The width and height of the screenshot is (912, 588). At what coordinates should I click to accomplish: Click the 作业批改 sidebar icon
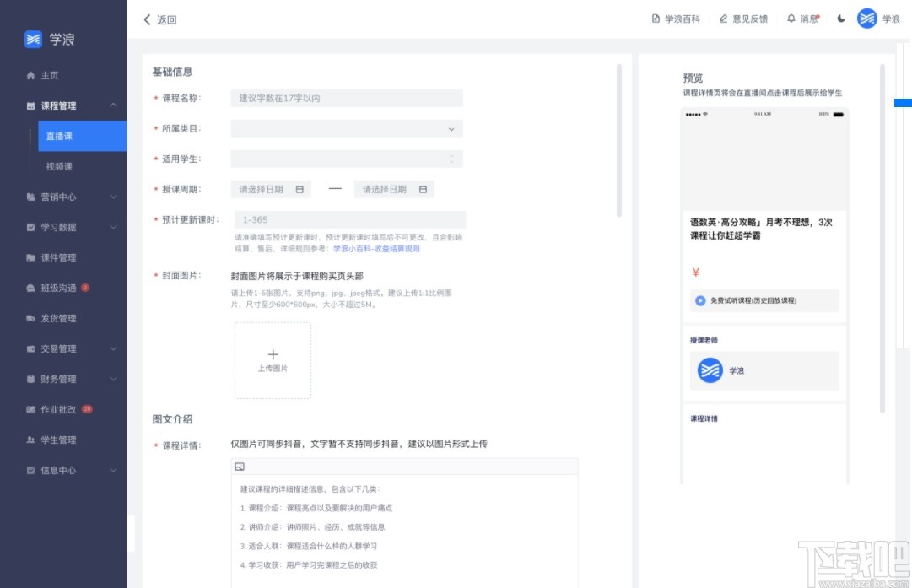(31, 409)
